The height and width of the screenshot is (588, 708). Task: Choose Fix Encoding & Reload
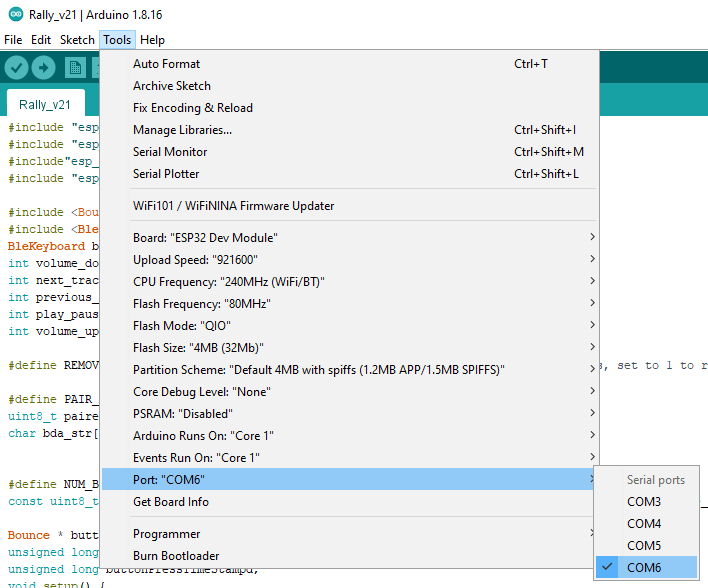point(349,108)
